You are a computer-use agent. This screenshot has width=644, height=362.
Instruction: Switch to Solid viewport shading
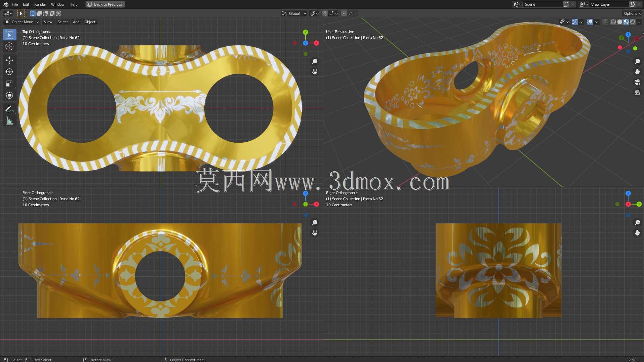[x=620, y=22]
